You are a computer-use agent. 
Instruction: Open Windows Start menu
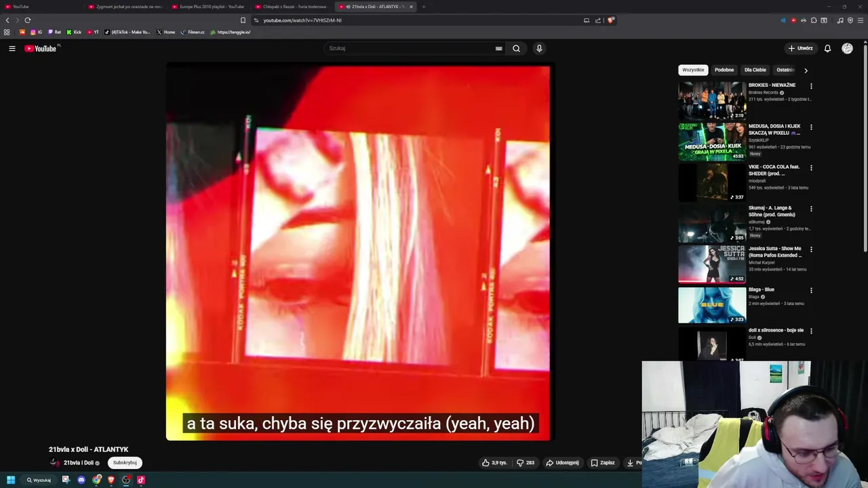coord(11,480)
